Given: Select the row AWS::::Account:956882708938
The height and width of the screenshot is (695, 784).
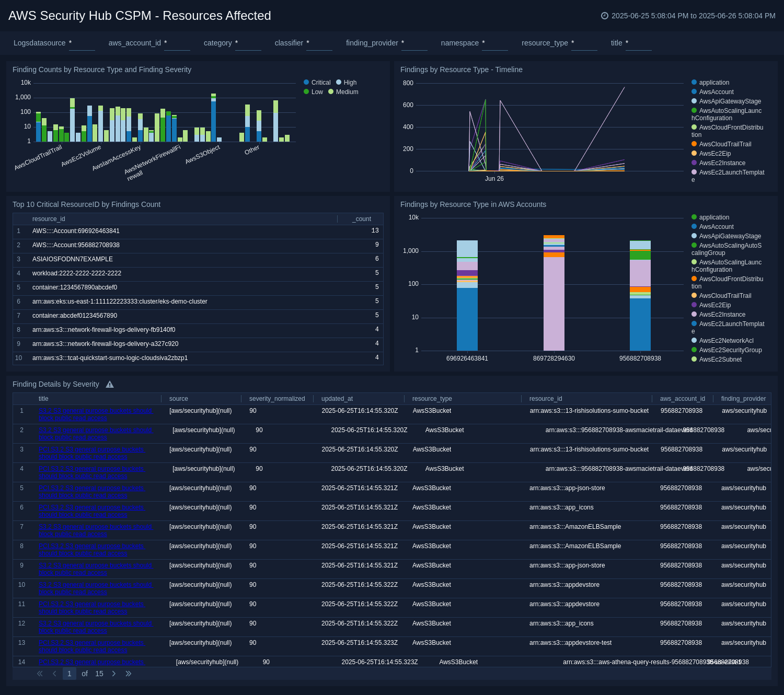Looking at the screenshot, I should pyautogui.click(x=198, y=245).
